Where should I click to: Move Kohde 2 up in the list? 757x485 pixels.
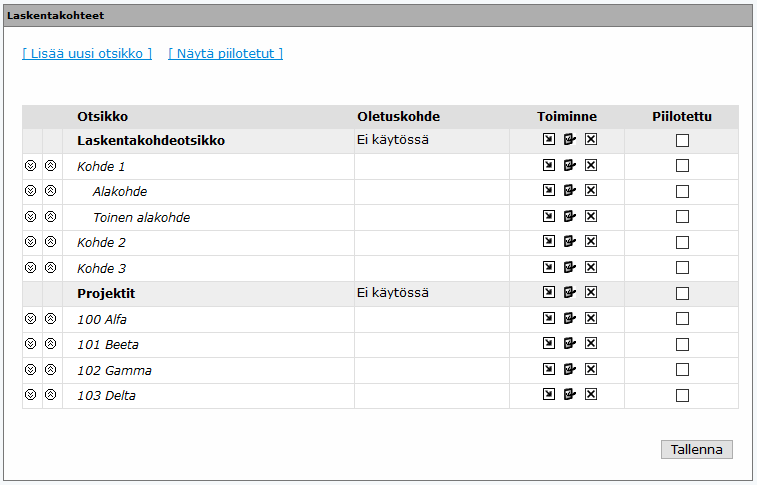pos(50,242)
